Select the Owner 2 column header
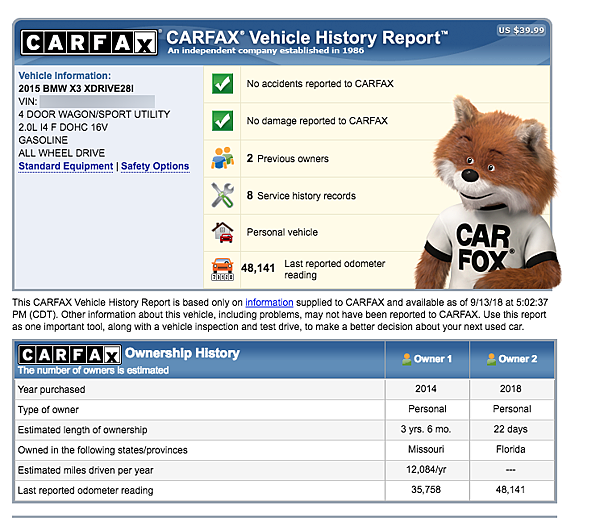This screenshot has width=600, height=518. [x=512, y=359]
